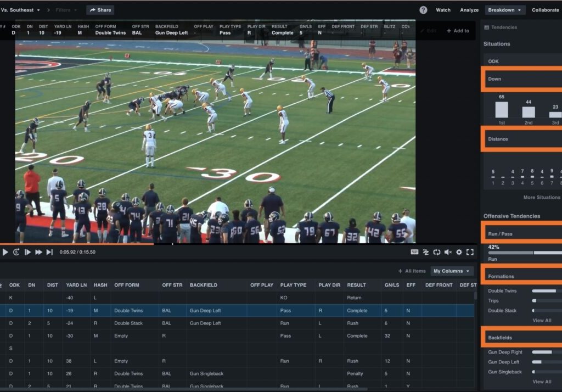The width and height of the screenshot is (562, 392).
Task: Click the Share button
Action: (x=100, y=10)
